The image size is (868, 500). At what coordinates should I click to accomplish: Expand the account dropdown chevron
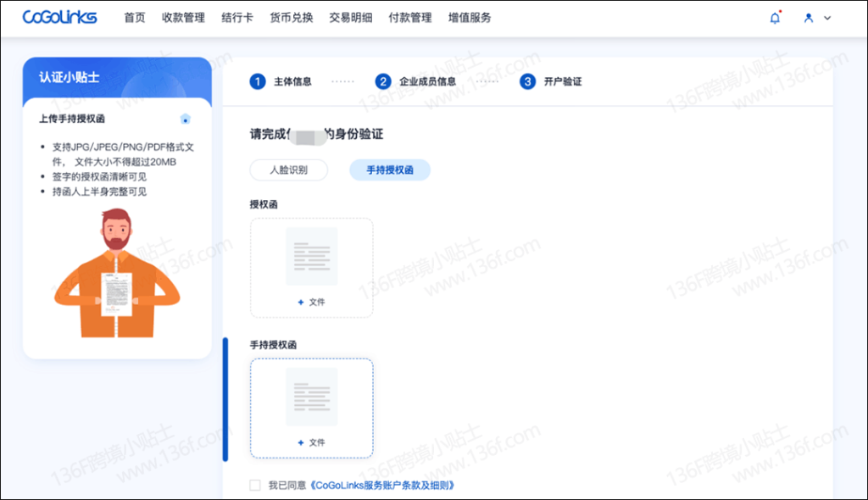[x=827, y=18]
